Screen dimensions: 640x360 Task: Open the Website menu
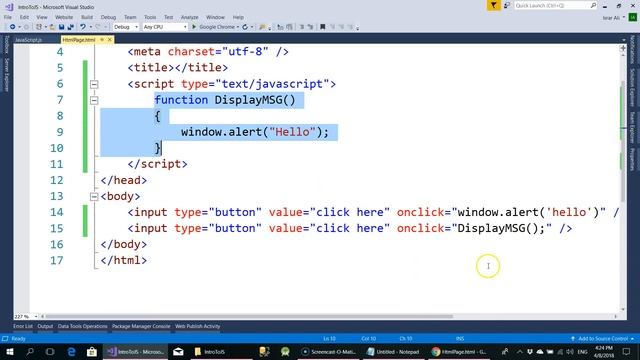pos(64,17)
